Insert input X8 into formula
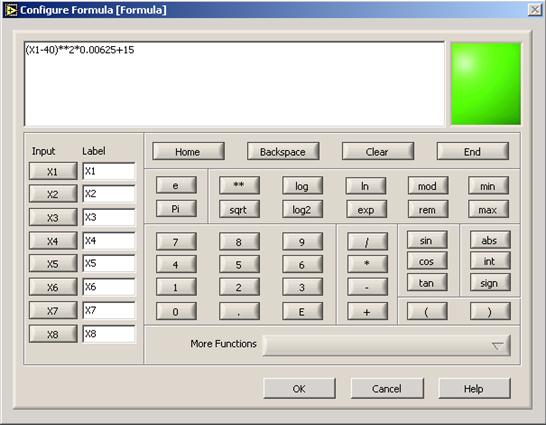 (x=53, y=334)
